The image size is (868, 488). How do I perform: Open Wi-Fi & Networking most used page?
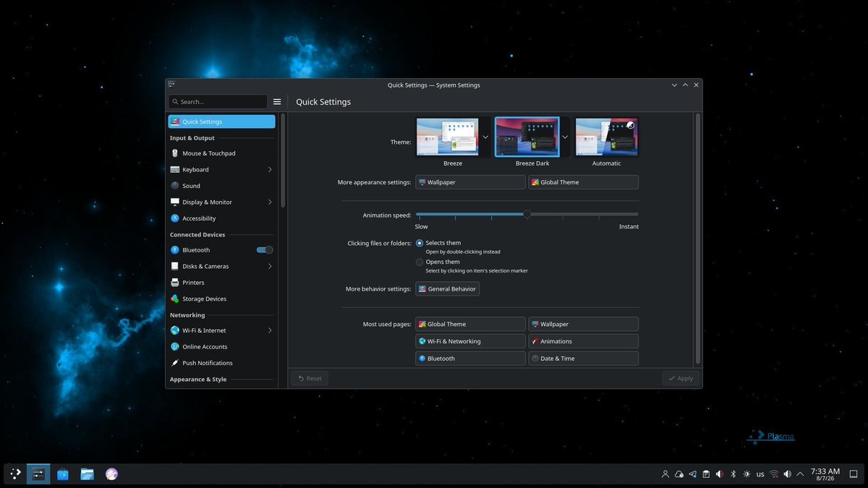point(470,341)
